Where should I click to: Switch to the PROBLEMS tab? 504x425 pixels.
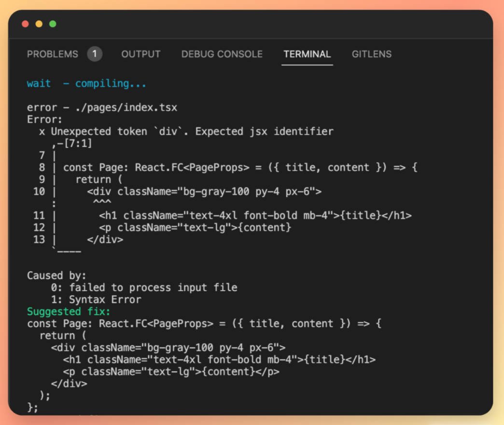point(53,54)
